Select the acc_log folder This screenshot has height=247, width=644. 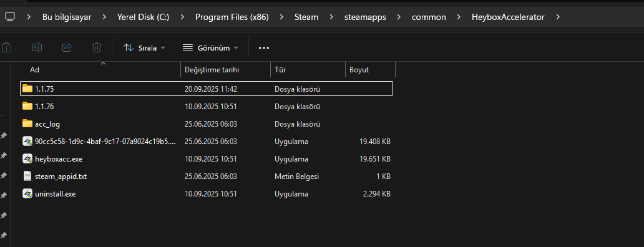click(207, 124)
